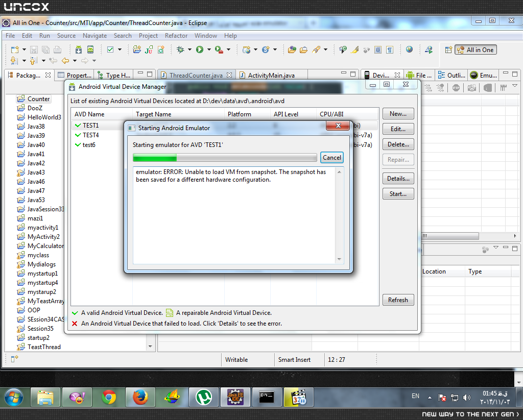Open Firefox from the taskbar
The width and height of the screenshot is (523, 420).
point(140,397)
